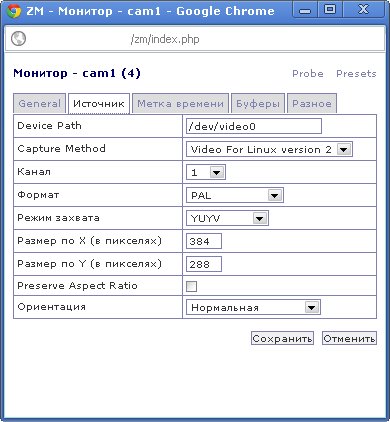This screenshot has width=390, height=422.
Task: Select the Источник tab
Action: 99,104
